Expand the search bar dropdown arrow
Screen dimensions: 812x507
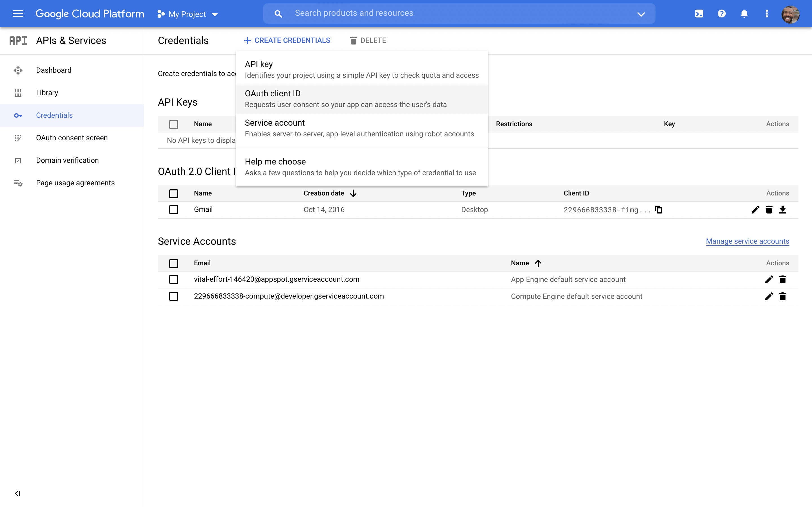[x=641, y=14]
